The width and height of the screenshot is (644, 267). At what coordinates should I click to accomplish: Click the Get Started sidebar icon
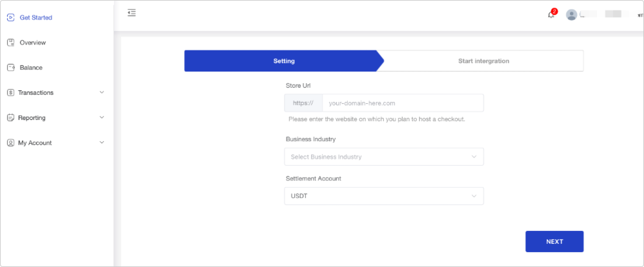coord(11,17)
